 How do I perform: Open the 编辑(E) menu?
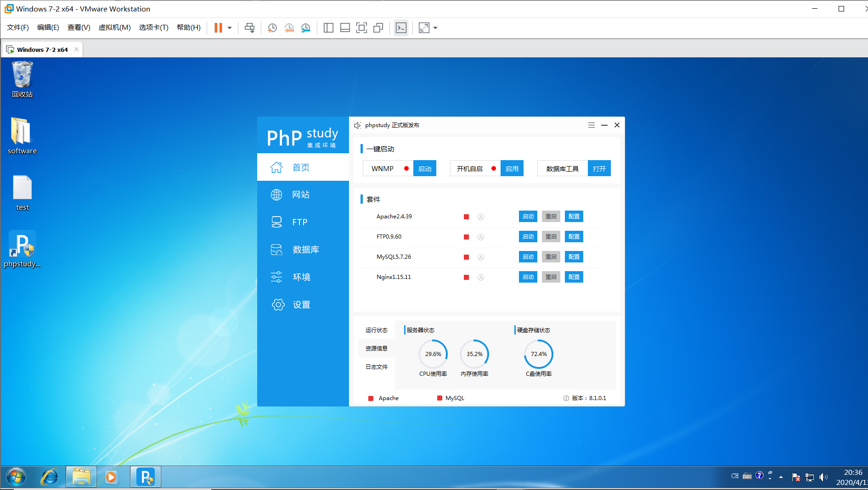point(48,28)
